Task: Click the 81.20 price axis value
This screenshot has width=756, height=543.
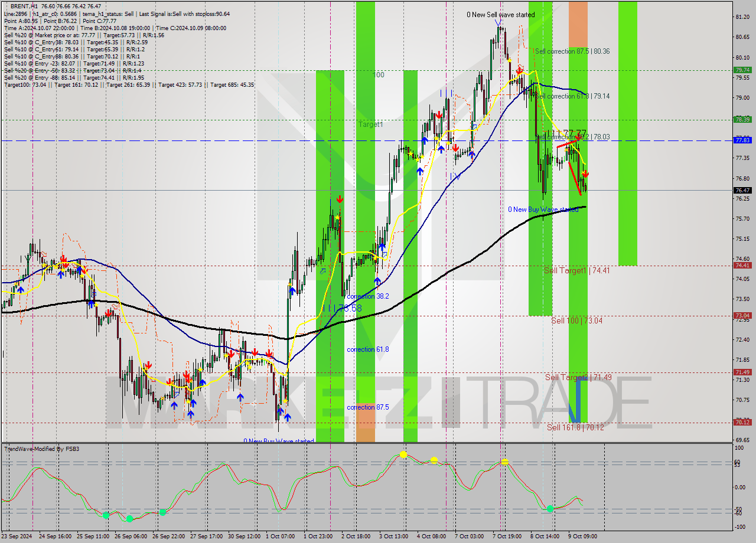Action: click(x=742, y=17)
